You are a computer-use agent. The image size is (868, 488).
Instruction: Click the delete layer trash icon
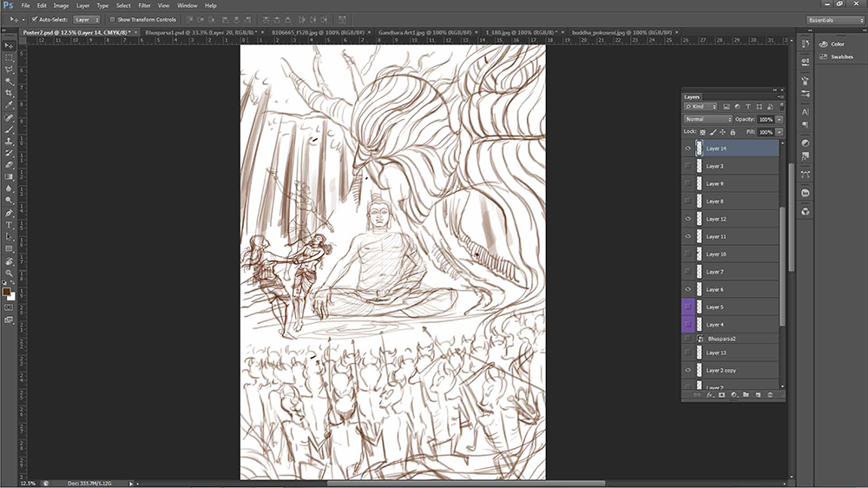pos(769,395)
